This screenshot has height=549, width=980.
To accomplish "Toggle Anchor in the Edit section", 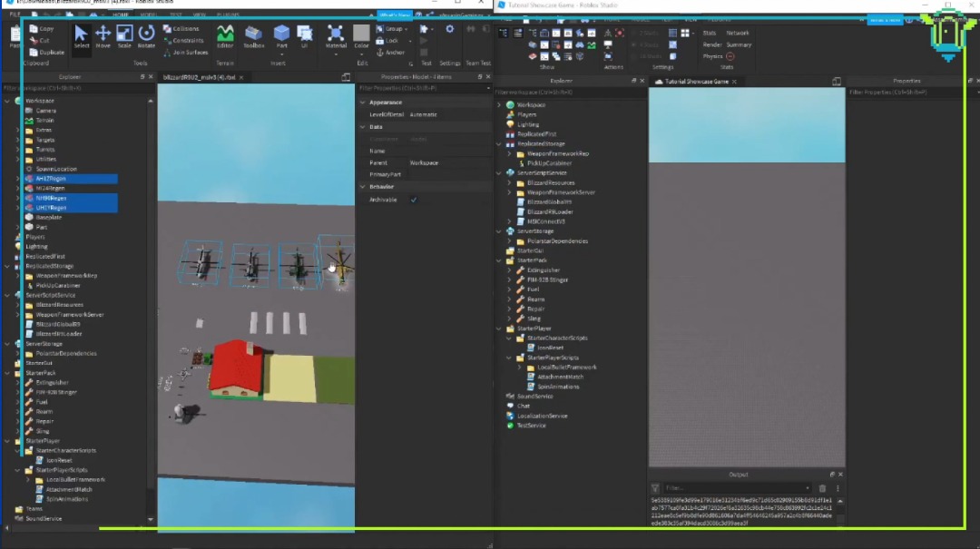I will pyautogui.click(x=390, y=53).
